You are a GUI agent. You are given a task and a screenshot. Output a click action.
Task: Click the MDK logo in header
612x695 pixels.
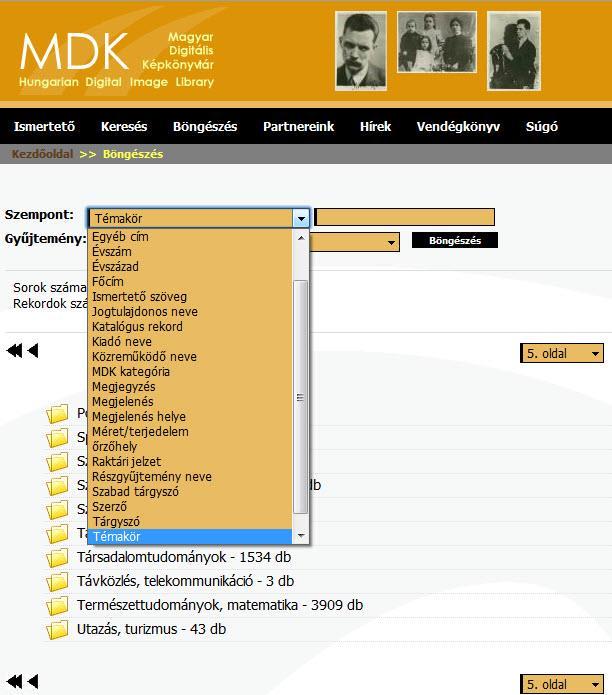point(117,59)
